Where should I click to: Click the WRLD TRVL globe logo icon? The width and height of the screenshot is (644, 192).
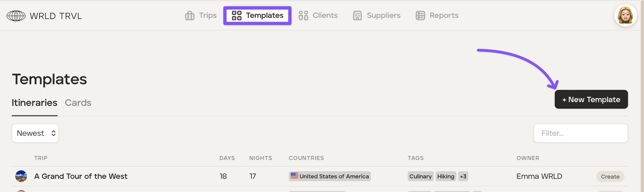point(16,16)
